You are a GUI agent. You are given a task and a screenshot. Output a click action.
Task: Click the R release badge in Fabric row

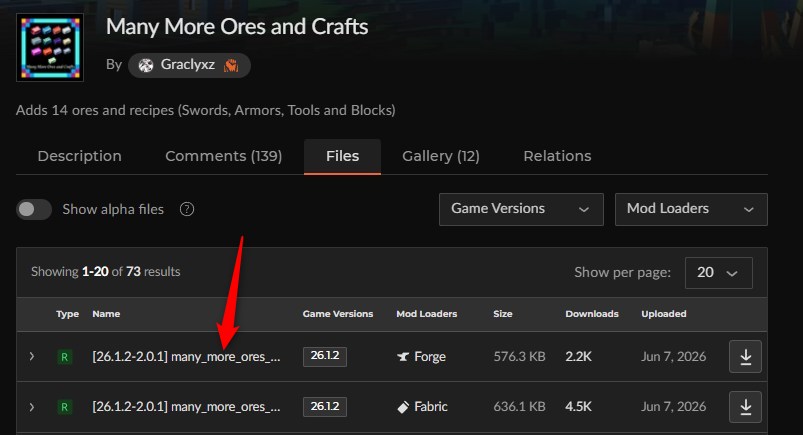(x=65, y=407)
